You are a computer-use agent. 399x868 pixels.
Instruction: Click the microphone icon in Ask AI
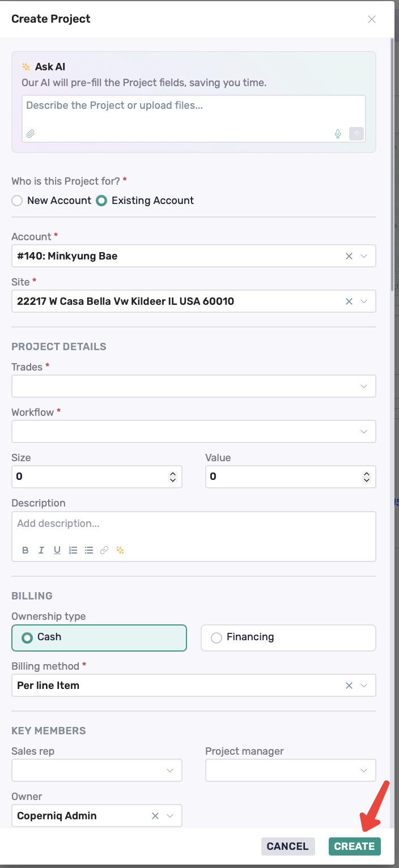click(338, 134)
